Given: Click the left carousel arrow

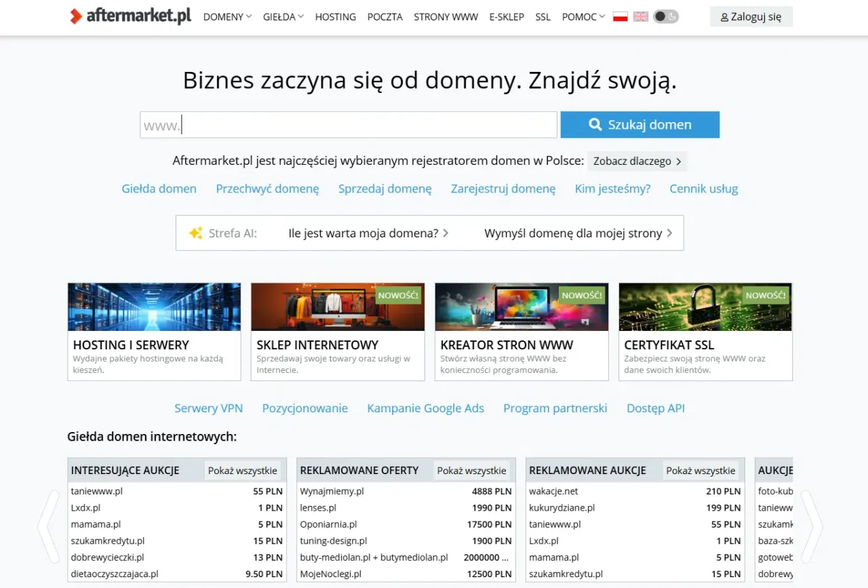Looking at the screenshot, I should [x=49, y=528].
